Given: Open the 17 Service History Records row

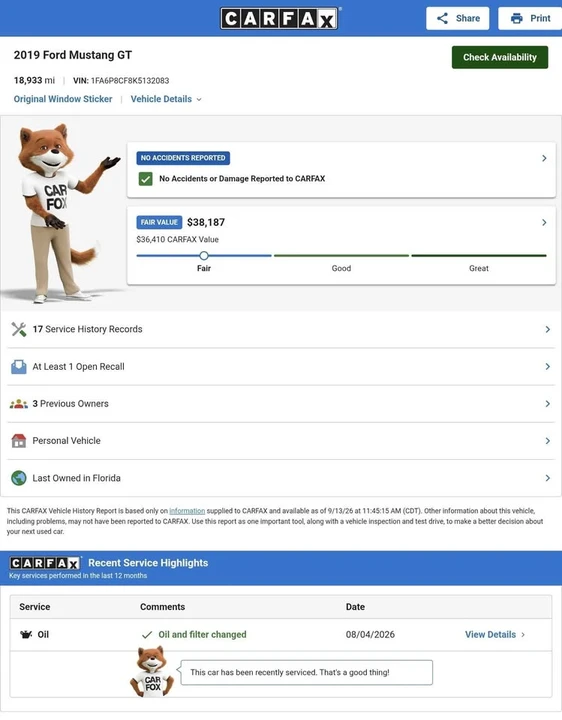Looking at the screenshot, I should click(x=281, y=329).
